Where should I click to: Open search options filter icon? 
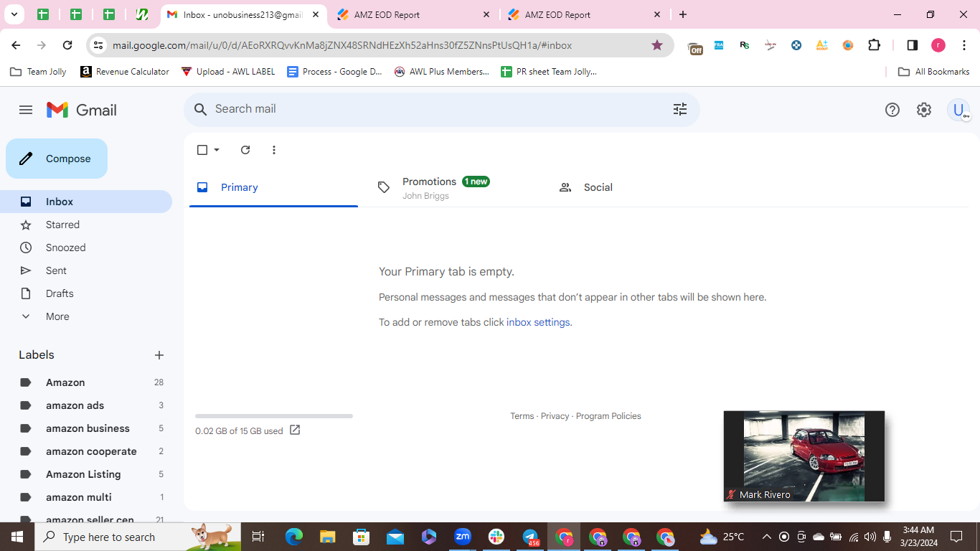click(x=680, y=109)
